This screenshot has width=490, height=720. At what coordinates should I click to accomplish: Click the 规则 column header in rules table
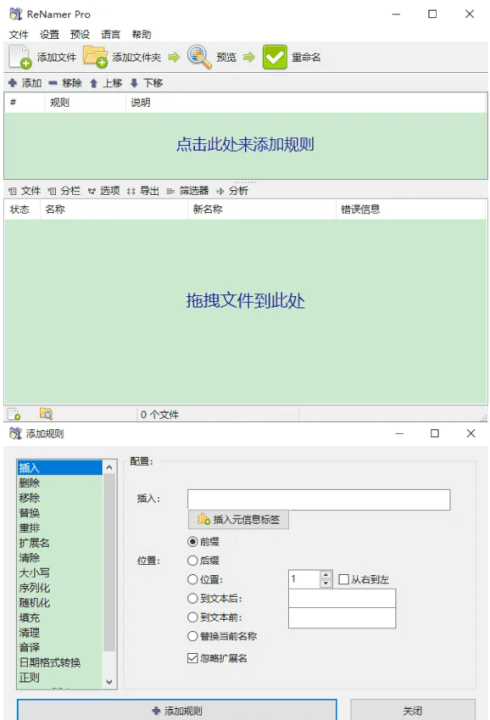click(85, 102)
